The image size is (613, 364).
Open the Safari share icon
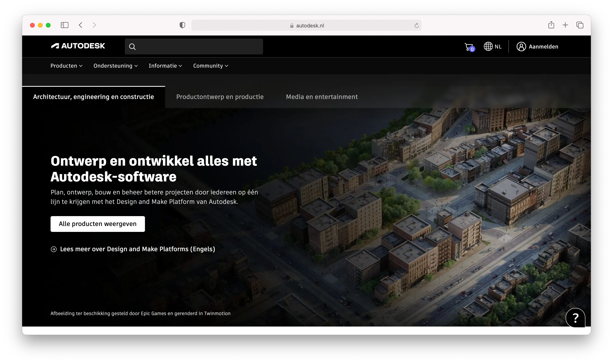[551, 25]
